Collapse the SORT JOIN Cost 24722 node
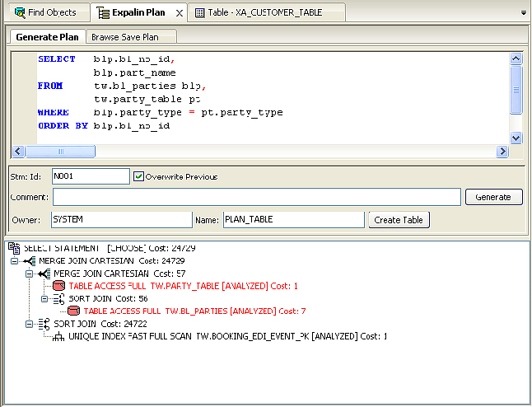The image size is (532, 407). click(30, 325)
